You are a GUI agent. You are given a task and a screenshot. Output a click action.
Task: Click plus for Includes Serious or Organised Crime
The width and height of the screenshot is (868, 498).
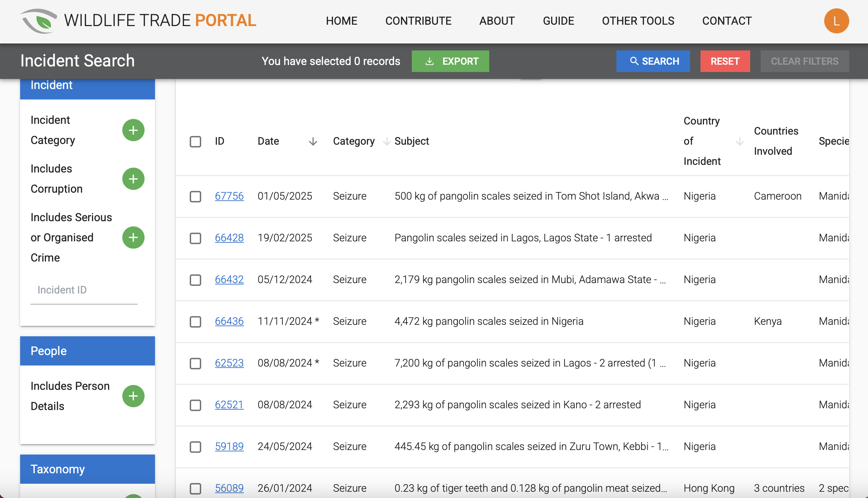coord(133,238)
